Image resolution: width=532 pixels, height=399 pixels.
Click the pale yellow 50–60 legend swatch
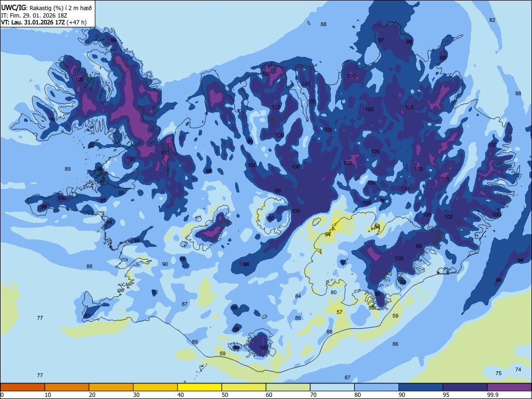pyautogui.click(x=244, y=387)
